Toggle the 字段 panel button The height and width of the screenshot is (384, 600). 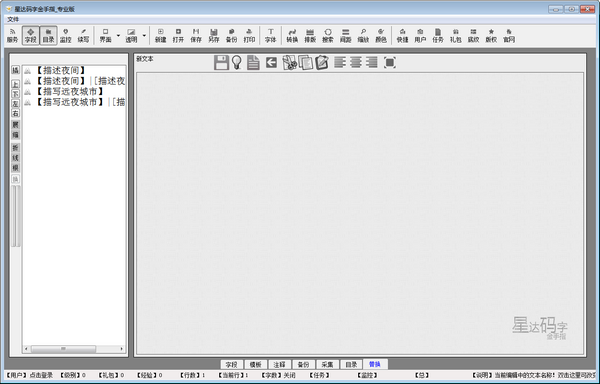click(31, 36)
